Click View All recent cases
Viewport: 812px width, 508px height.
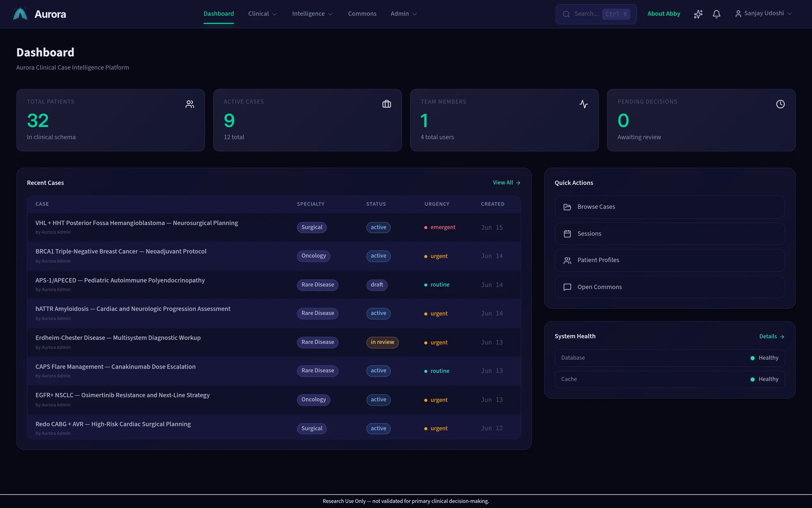pos(506,183)
